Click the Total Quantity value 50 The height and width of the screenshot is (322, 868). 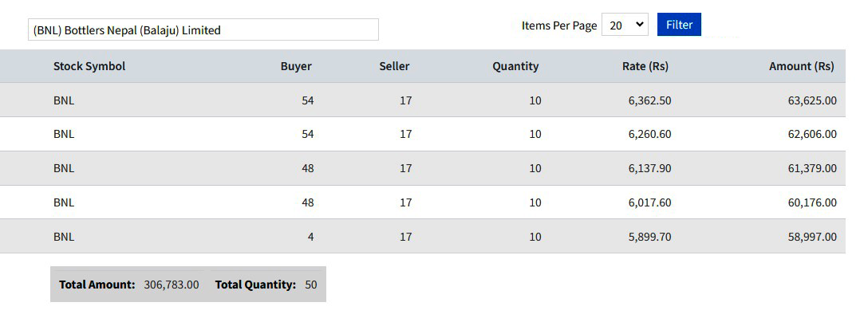(x=311, y=285)
